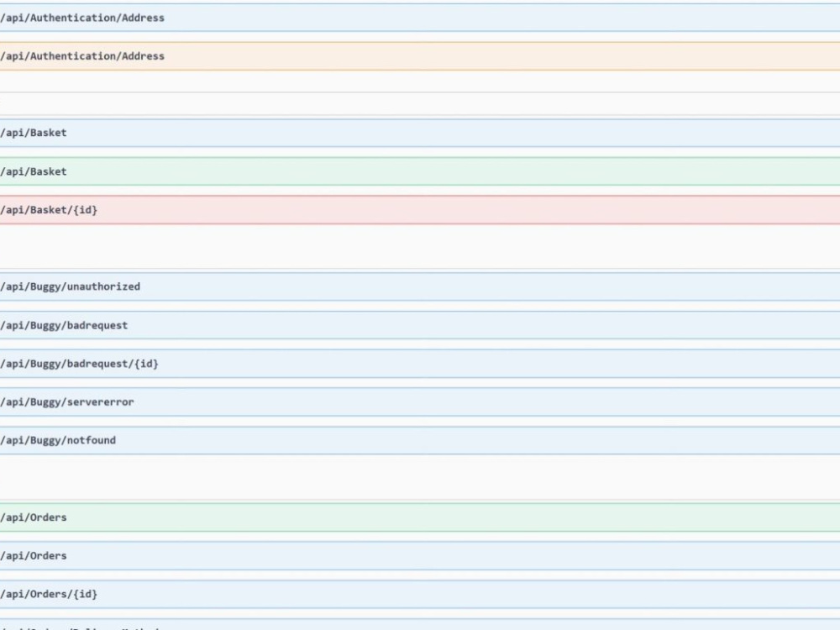This screenshot has width=840, height=630.
Task: Open the green /api/Basket endpoint
Action: [x=420, y=171]
